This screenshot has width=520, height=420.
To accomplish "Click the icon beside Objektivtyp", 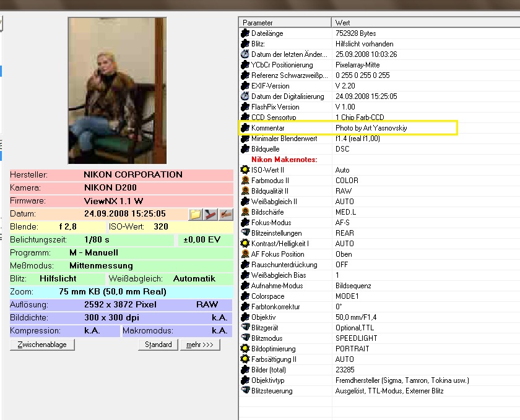I will (x=245, y=380).
